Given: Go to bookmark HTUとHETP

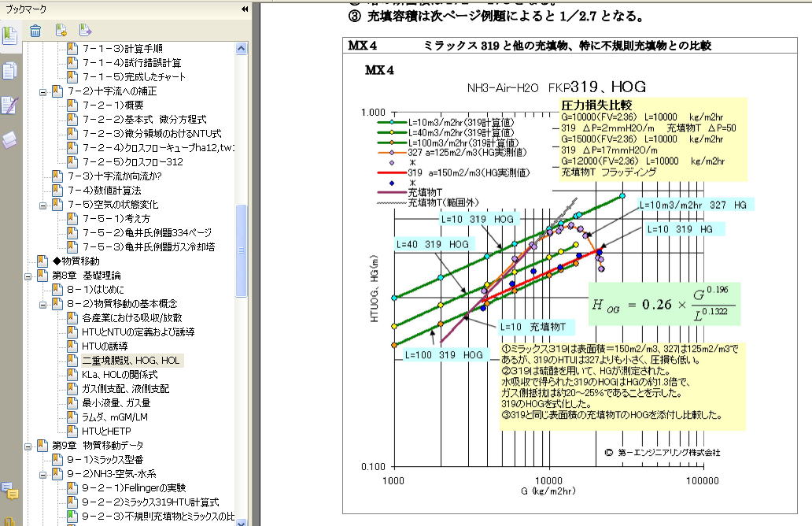Looking at the screenshot, I should click(x=107, y=432).
